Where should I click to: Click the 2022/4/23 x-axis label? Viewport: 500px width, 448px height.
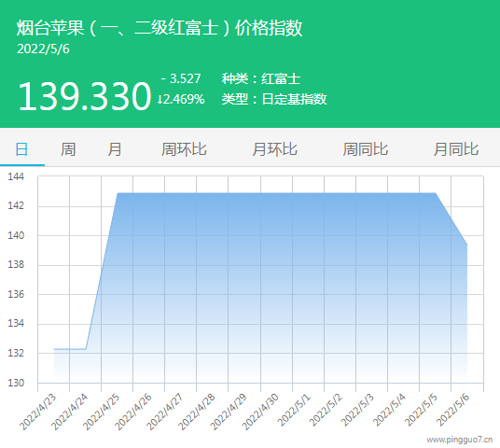click(x=37, y=413)
